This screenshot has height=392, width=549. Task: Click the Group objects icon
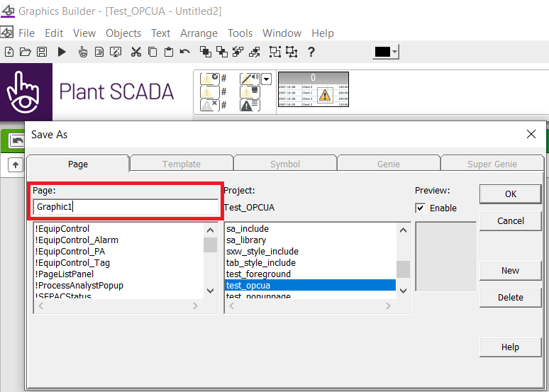(274, 52)
